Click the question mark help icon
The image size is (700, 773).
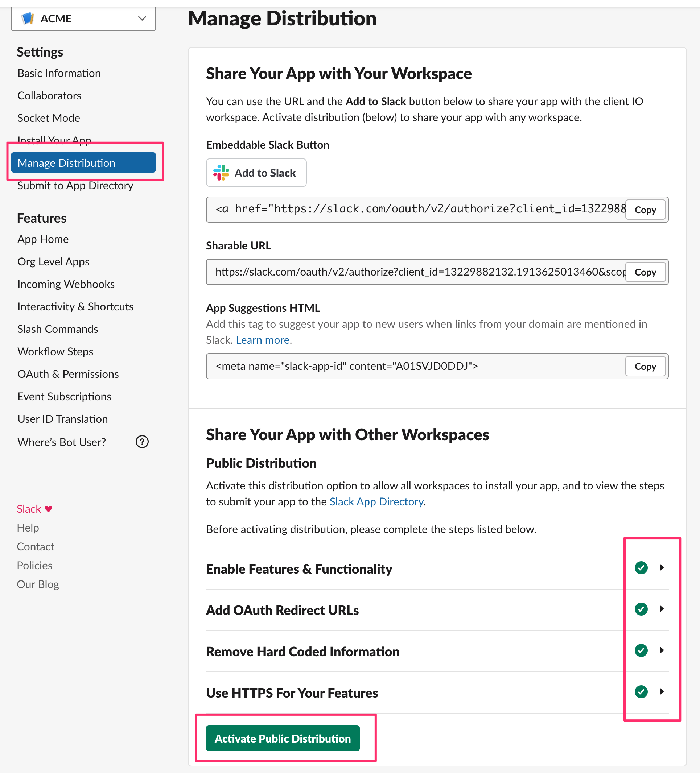pyautogui.click(x=142, y=442)
